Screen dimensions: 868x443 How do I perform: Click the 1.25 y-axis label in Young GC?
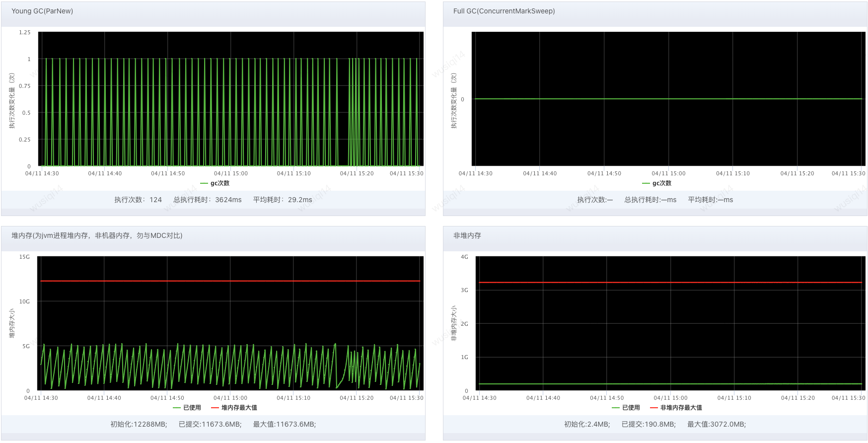pyautogui.click(x=25, y=32)
